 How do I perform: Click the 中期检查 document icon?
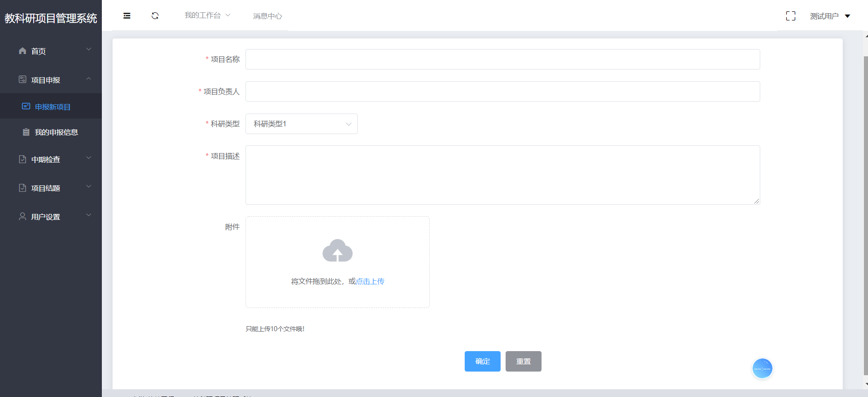point(22,159)
